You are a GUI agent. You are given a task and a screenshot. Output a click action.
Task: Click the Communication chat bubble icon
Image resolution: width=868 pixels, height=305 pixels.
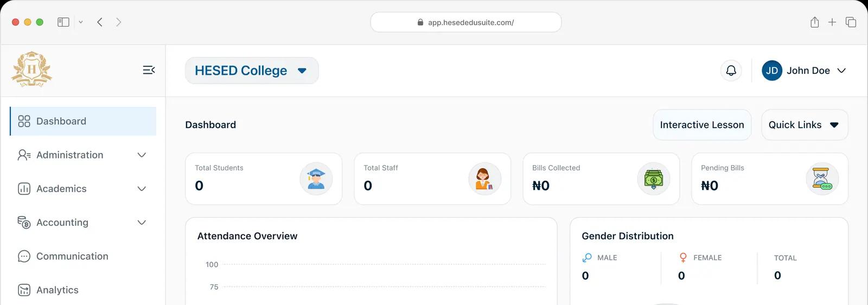pos(24,256)
